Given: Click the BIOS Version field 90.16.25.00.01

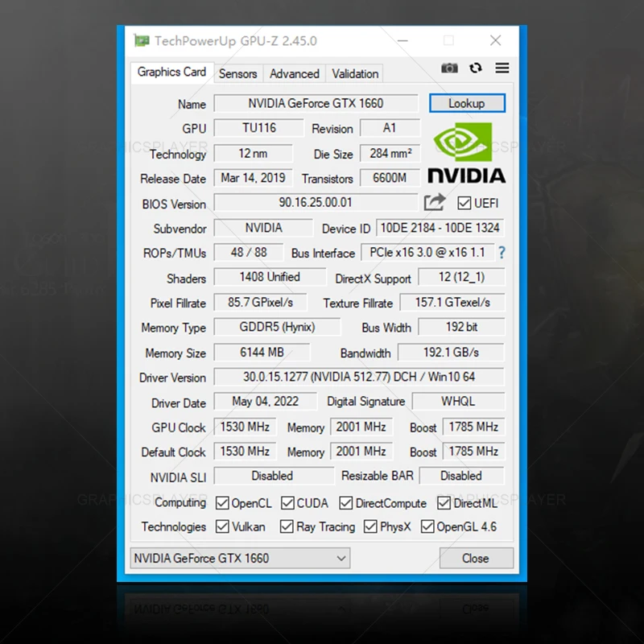Looking at the screenshot, I should [316, 203].
